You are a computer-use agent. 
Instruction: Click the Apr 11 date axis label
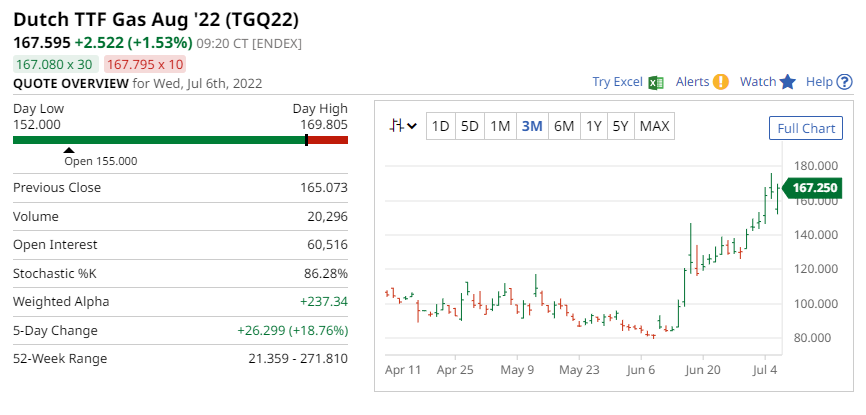(x=403, y=370)
